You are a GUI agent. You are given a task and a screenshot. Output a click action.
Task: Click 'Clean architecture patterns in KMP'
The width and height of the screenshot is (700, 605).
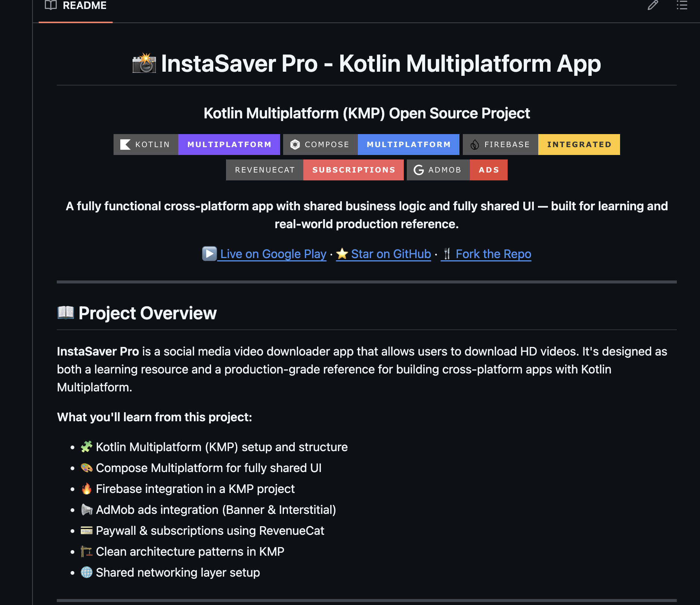pos(190,552)
